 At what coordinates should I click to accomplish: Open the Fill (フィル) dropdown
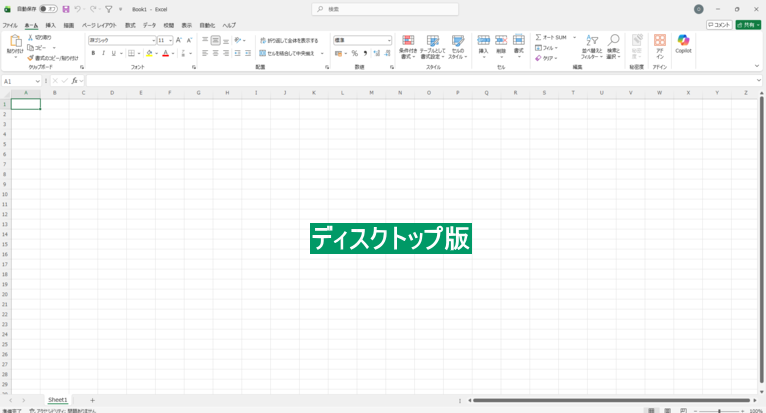coord(546,47)
